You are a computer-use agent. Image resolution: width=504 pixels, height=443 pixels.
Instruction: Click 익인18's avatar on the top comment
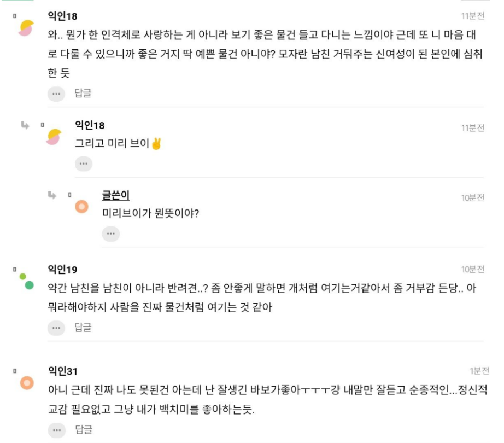(x=26, y=29)
